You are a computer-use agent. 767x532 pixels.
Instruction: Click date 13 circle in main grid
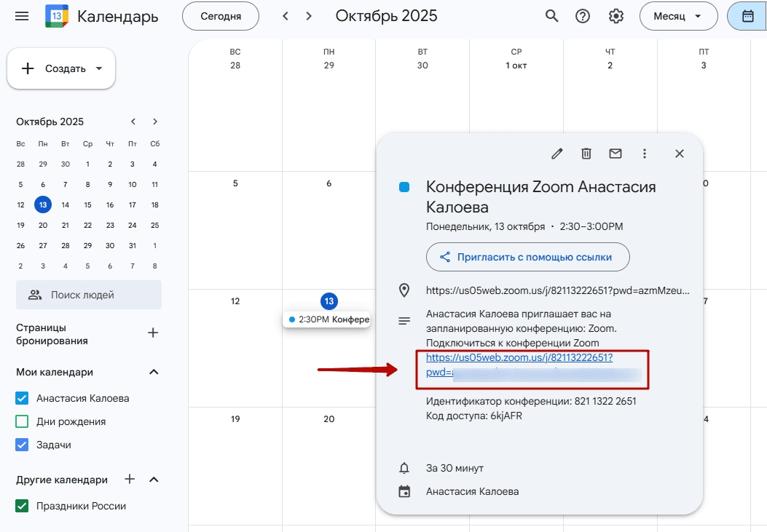coord(329,301)
